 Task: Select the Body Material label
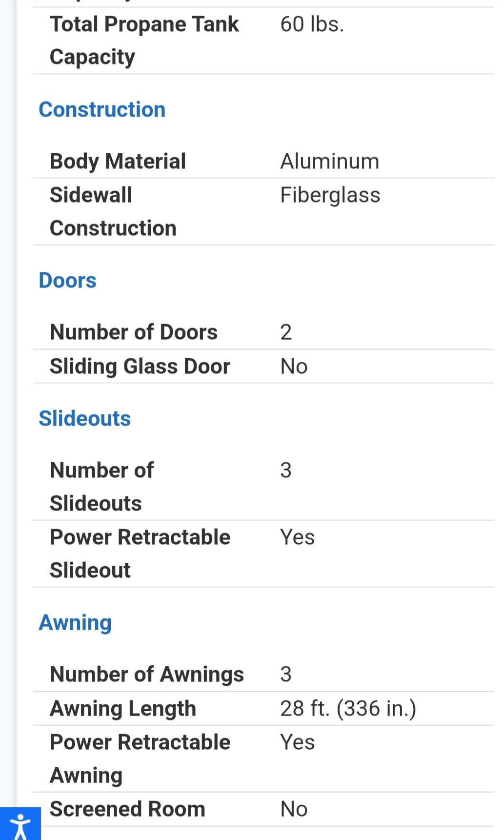click(118, 161)
